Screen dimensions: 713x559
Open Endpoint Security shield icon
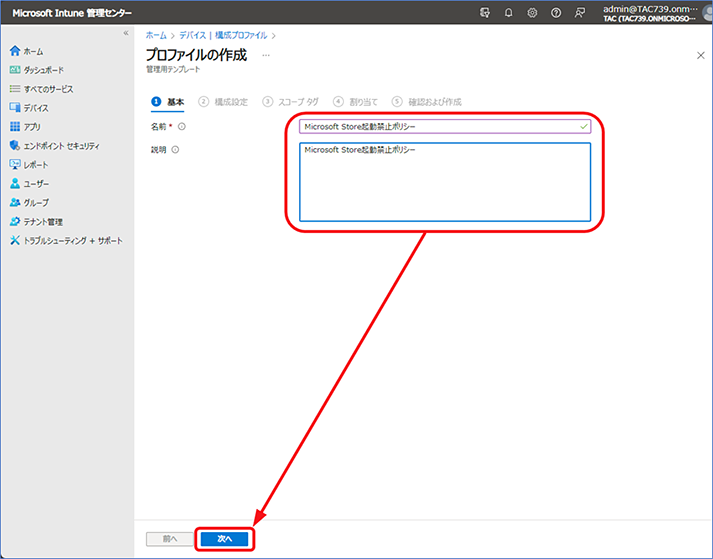click(x=15, y=146)
